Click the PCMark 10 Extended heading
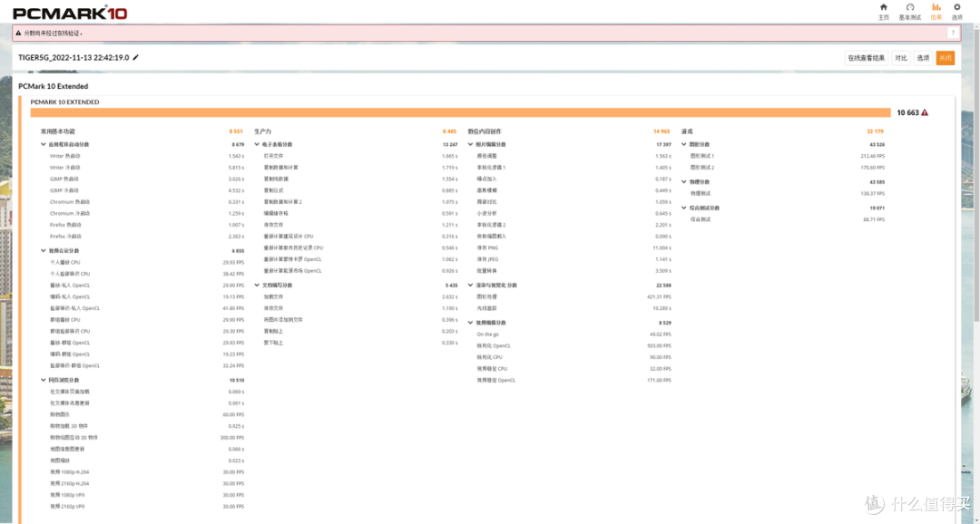 click(x=54, y=86)
